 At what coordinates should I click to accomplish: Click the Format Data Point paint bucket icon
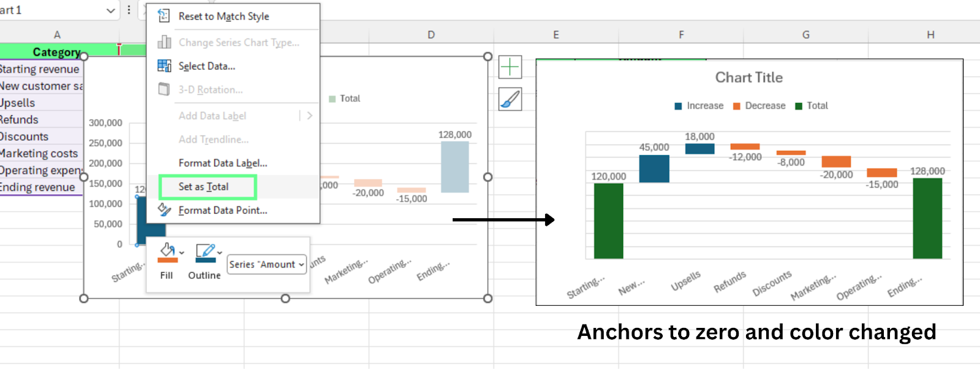point(164,210)
